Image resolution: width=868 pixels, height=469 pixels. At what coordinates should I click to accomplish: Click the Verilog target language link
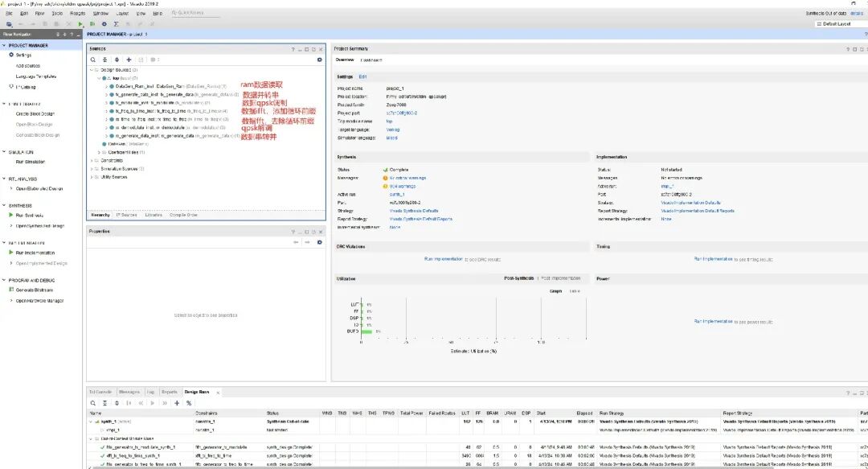392,130
